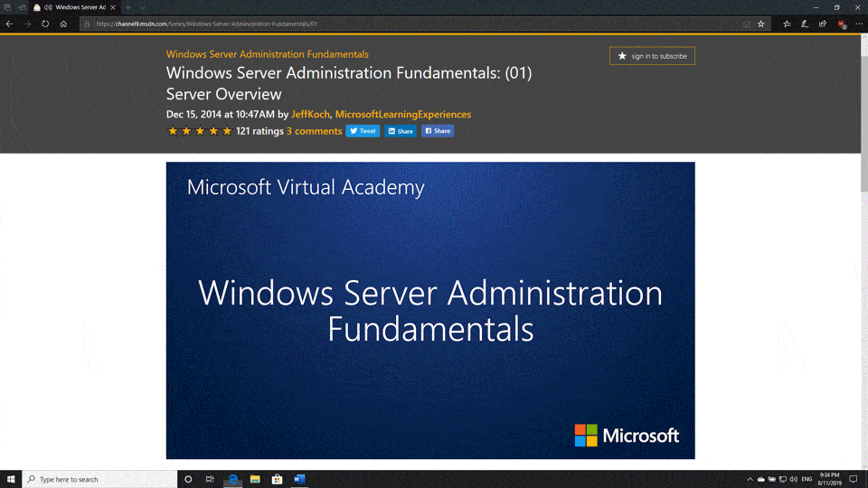Mute audio on the Windows Server tab

click(48, 7)
